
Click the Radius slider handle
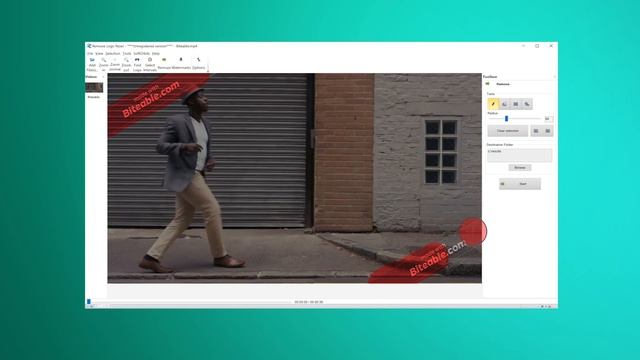(x=507, y=119)
